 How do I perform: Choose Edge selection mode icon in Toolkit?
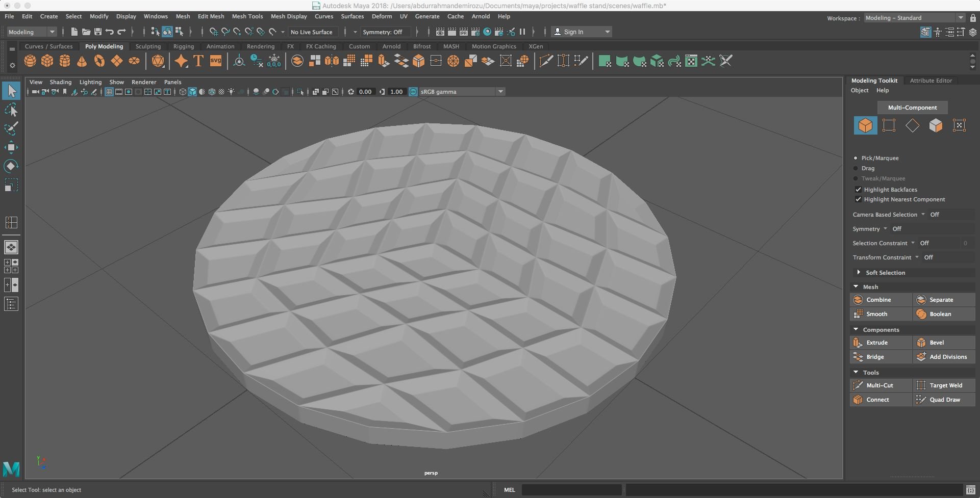click(912, 125)
